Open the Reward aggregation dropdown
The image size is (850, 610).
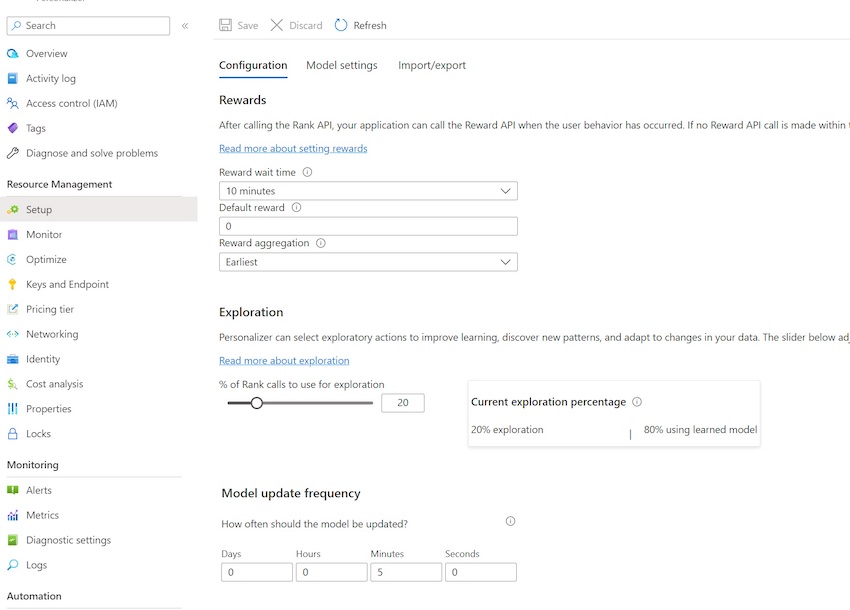pyautogui.click(x=368, y=262)
